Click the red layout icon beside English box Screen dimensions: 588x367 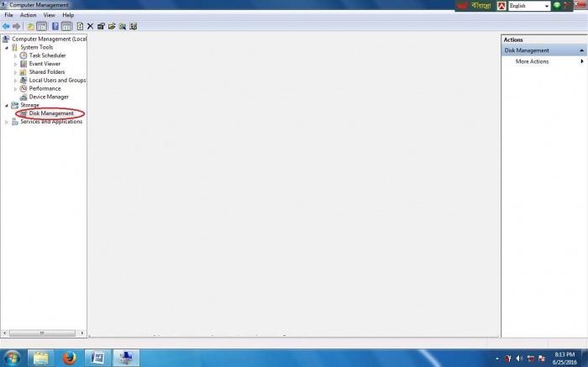501,6
